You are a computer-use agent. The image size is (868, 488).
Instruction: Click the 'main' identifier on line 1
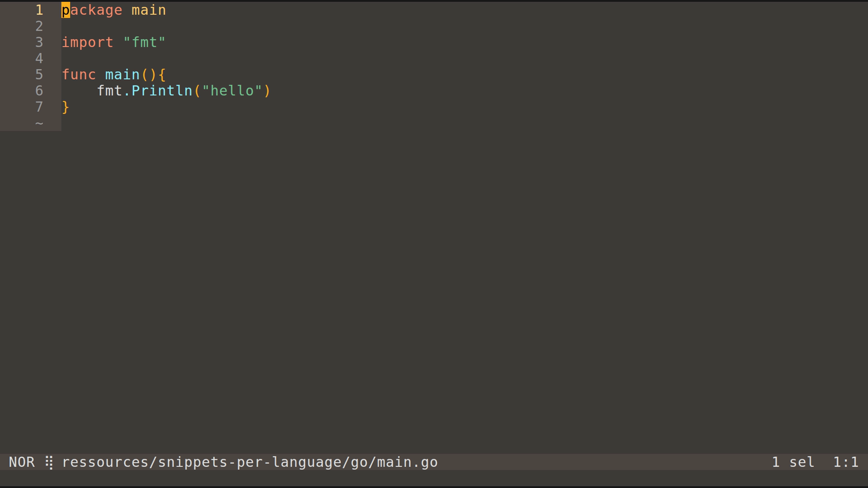(148, 10)
